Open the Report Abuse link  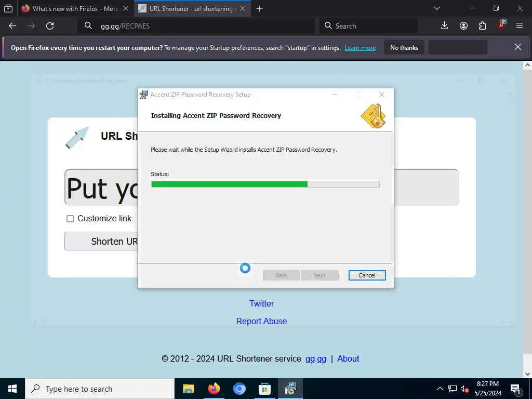coord(262,321)
